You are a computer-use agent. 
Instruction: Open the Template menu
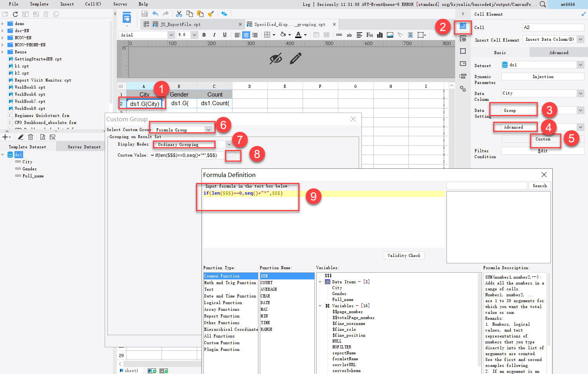(39, 4)
